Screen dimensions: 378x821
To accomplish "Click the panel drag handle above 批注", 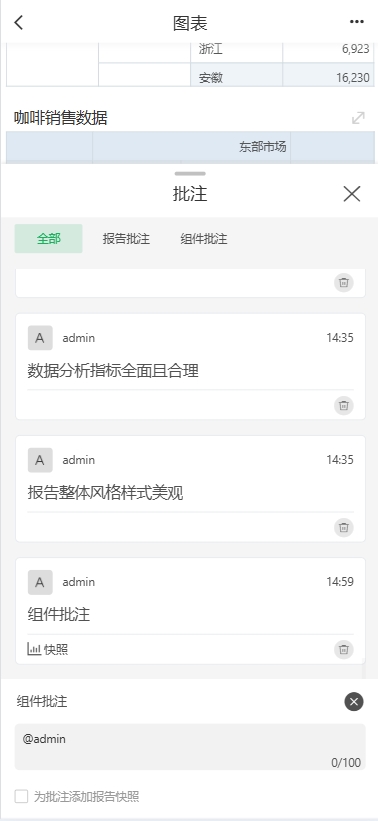I will tap(191, 173).
